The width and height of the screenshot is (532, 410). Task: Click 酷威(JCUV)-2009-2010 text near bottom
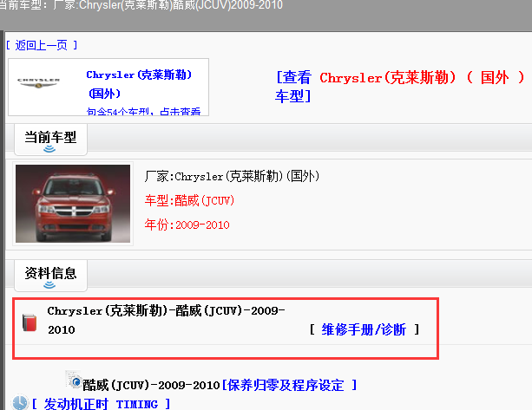152,385
